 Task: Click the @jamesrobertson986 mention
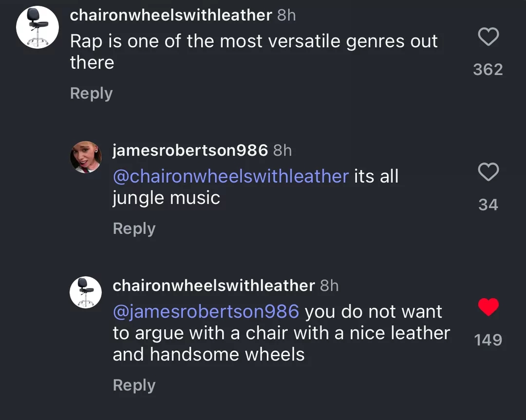click(x=206, y=311)
